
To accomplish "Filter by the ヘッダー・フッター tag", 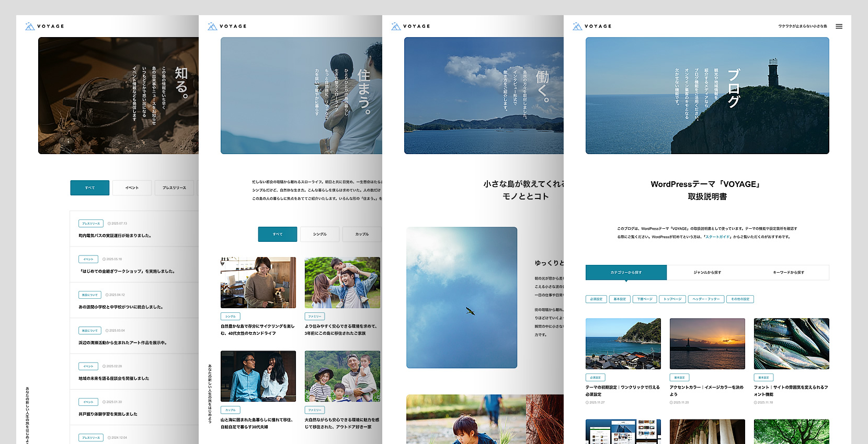I will point(706,299).
